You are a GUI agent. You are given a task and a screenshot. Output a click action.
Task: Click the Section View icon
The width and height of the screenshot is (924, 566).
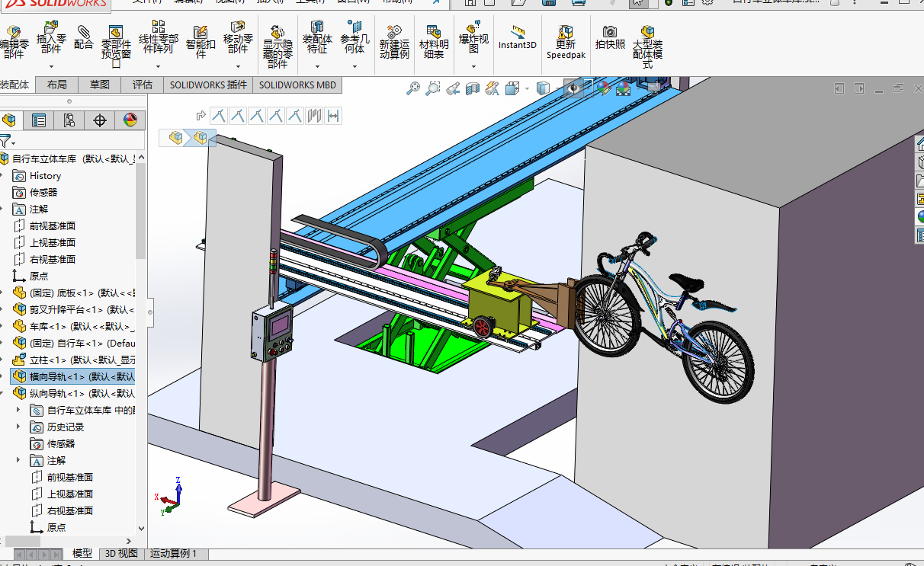click(473, 89)
